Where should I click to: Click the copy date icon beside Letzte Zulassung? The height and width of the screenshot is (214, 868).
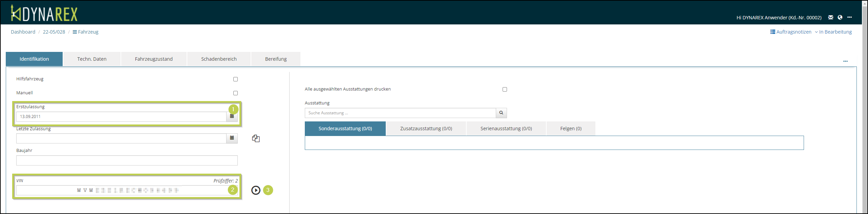point(256,138)
